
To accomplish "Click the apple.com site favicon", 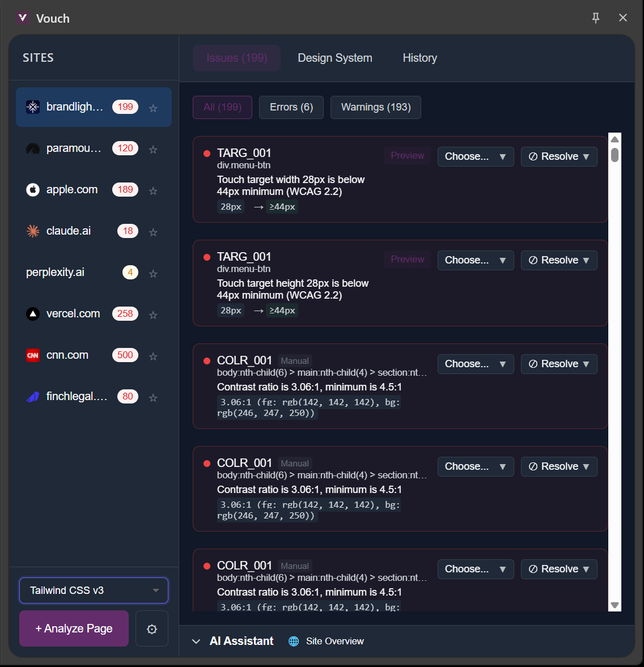I will 32,190.
